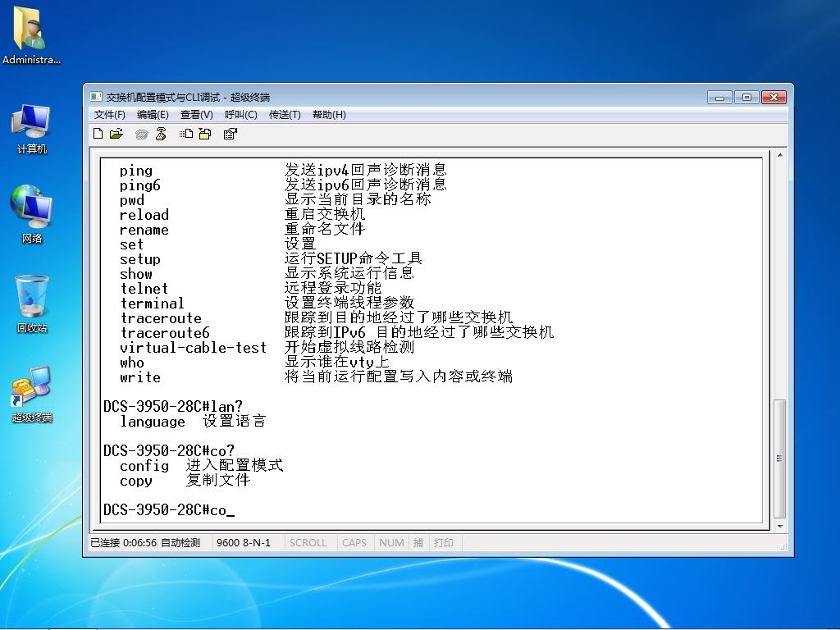Click the HyperTerminal window title icon
Image resolution: width=840 pixels, height=630 pixels.
pyautogui.click(x=97, y=97)
